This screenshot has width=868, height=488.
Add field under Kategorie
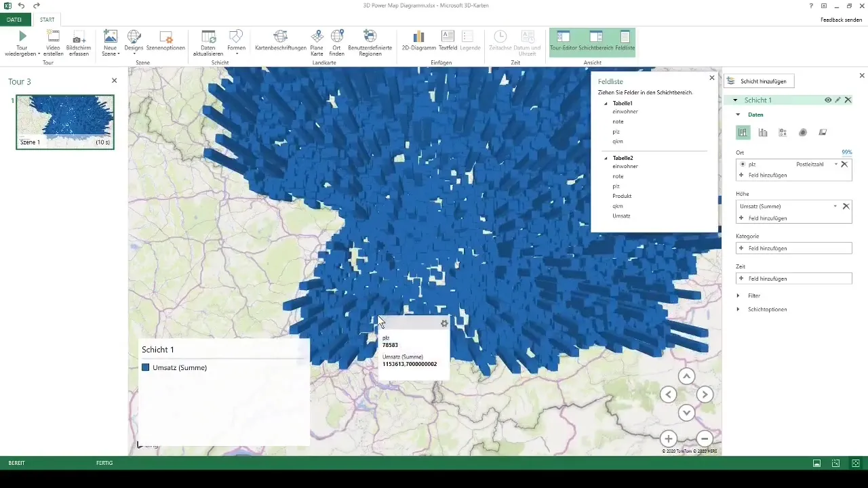pyautogui.click(x=794, y=248)
